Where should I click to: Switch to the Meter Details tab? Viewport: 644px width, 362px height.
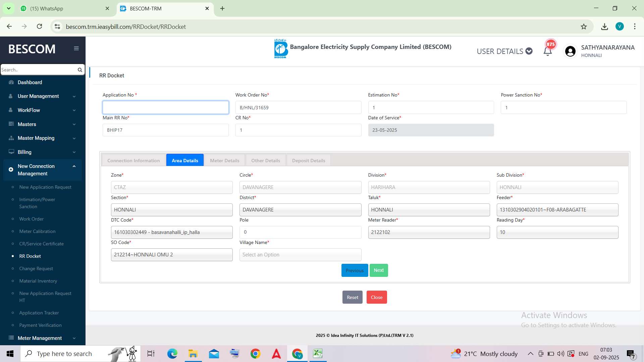point(224,161)
